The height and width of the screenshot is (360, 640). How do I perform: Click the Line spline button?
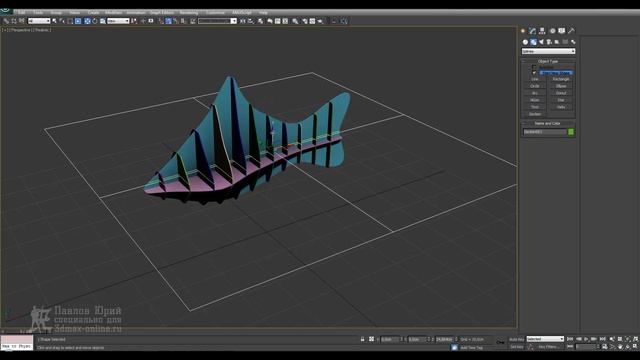[x=535, y=79]
